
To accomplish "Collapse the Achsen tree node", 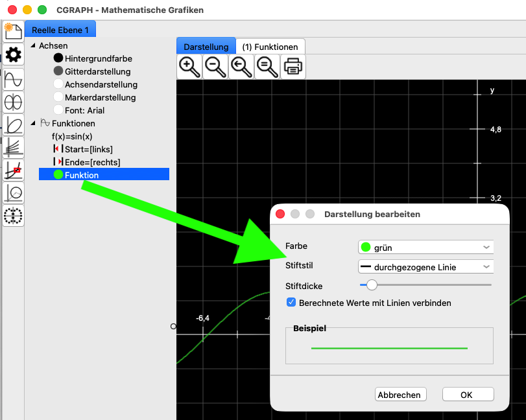I will point(33,46).
